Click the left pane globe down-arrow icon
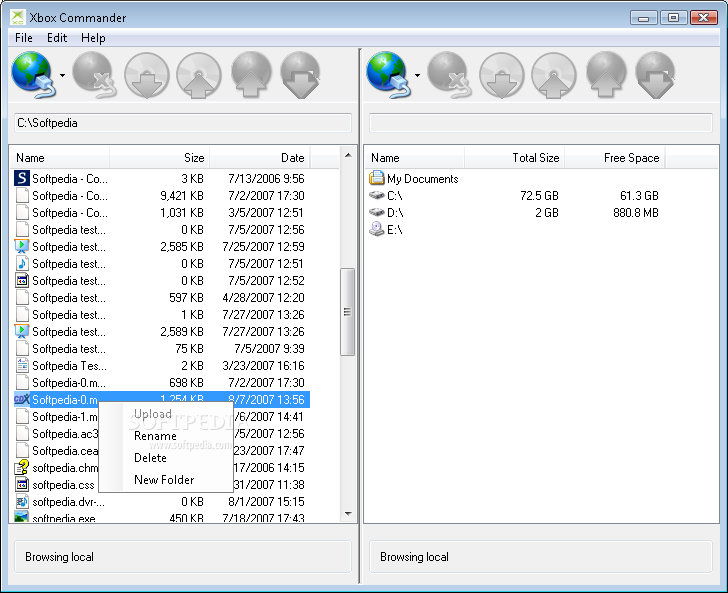 (x=300, y=75)
